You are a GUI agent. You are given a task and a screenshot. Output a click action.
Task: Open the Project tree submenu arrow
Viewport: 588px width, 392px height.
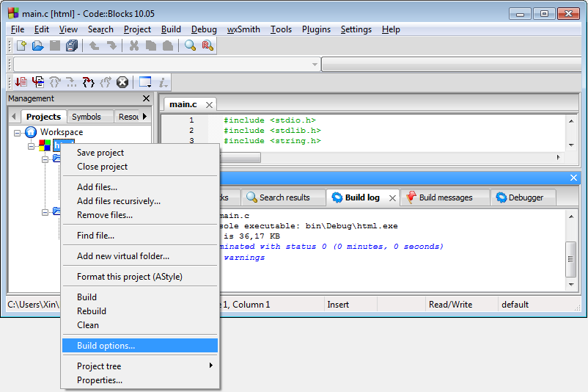click(211, 366)
